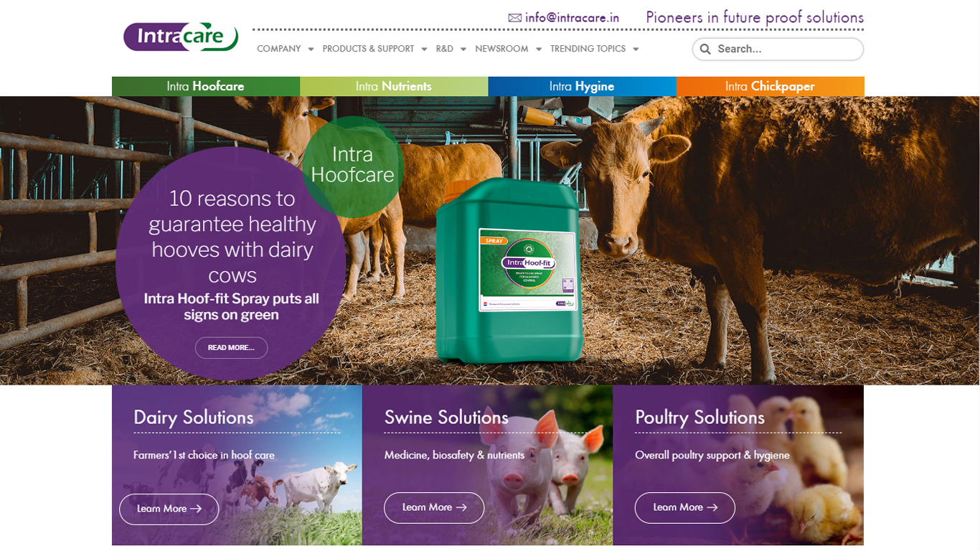Expand the COMPANY dropdown arrow
Viewport: 980px width, 551px height.
coord(311,50)
